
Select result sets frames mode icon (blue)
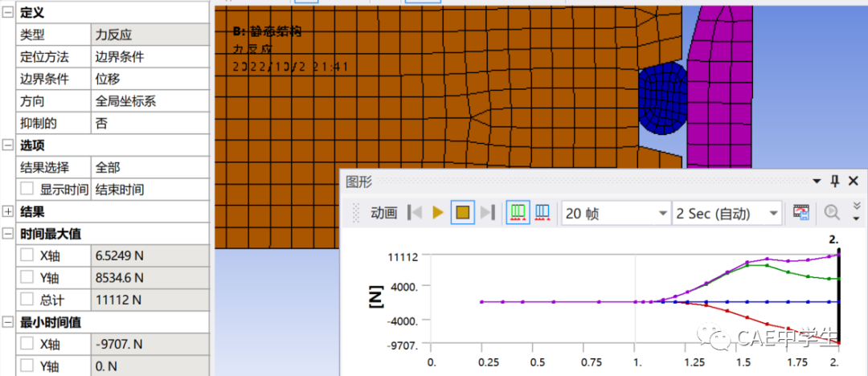(x=542, y=213)
